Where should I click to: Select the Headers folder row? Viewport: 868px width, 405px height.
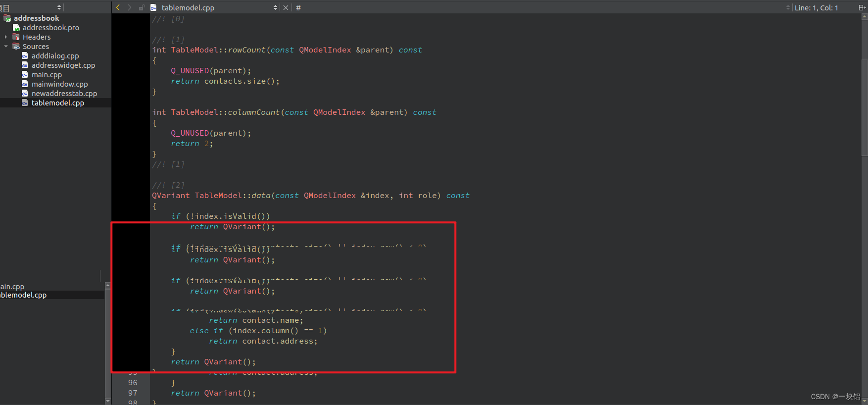(x=36, y=37)
